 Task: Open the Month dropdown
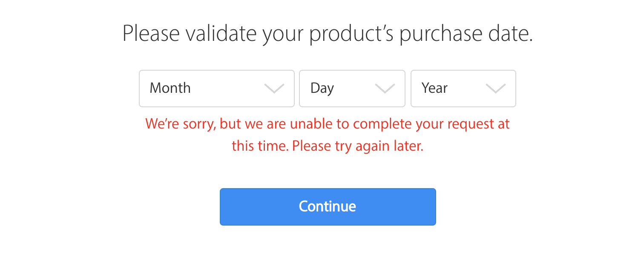[216, 89]
